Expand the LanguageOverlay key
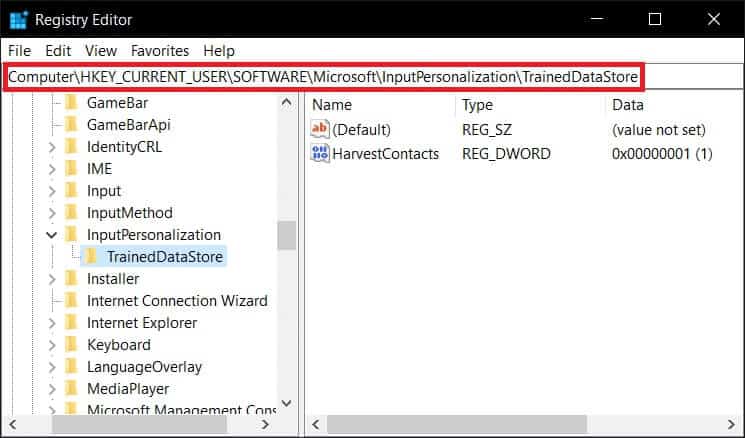 [x=52, y=367]
